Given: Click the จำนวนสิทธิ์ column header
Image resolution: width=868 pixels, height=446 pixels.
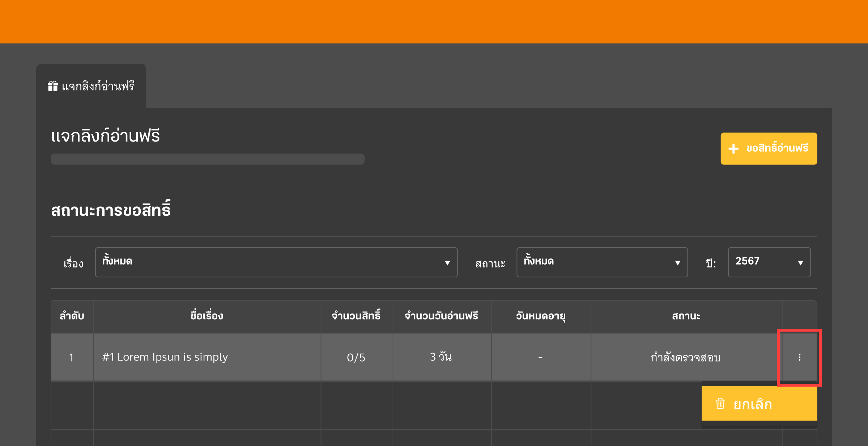Looking at the screenshot, I should [x=356, y=316].
